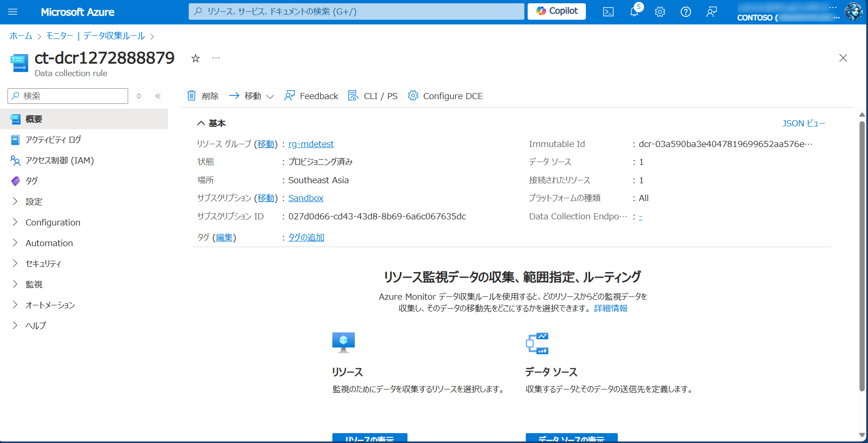868x443 pixels.
Task: Open Configure DCE
Action: pos(445,96)
